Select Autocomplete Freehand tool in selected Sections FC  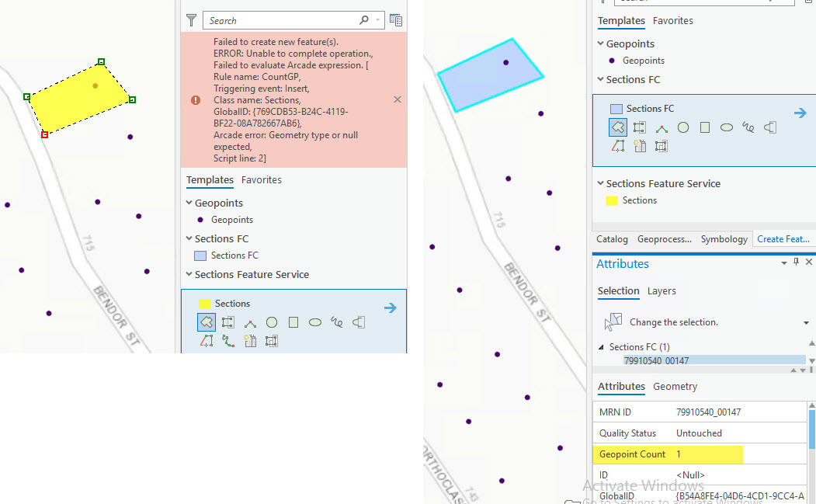point(770,127)
